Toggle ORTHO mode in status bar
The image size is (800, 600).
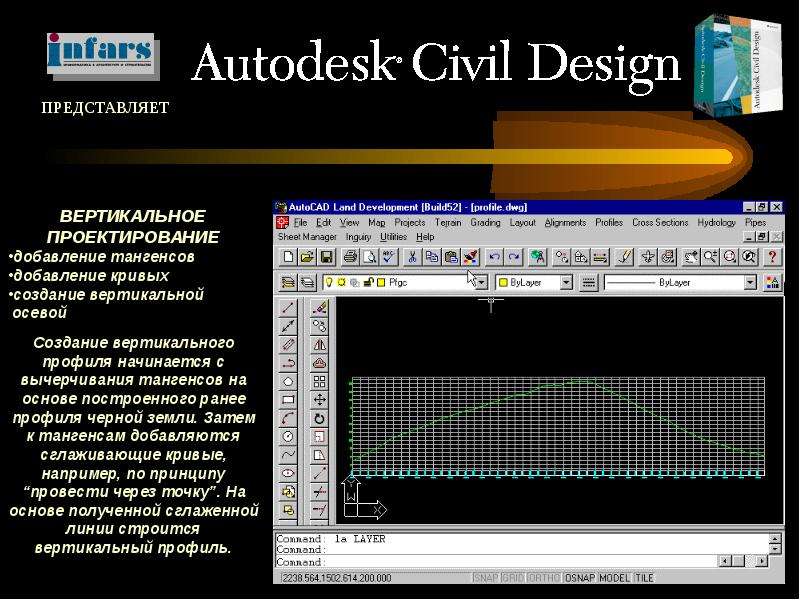point(544,578)
